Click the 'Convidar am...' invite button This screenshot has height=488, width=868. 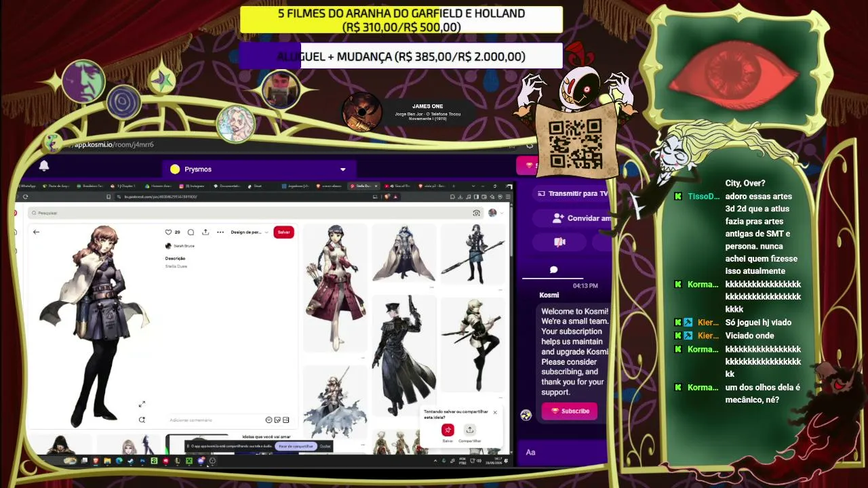pos(582,218)
